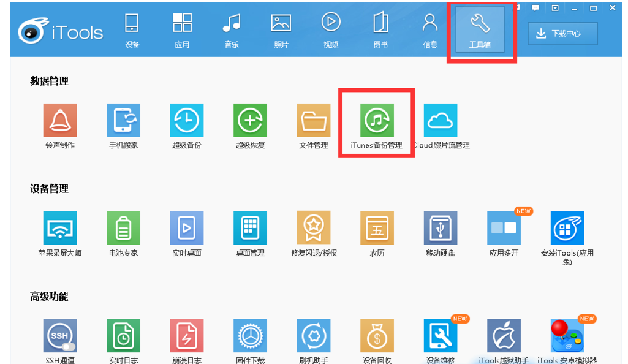Click the iTools logo
The height and width of the screenshot is (364, 628).
click(61, 31)
